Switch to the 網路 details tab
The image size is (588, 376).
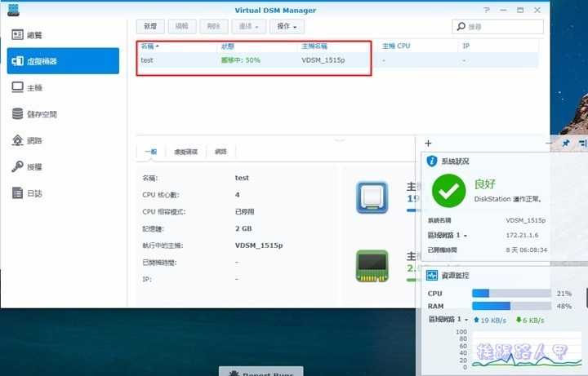coord(221,152)
